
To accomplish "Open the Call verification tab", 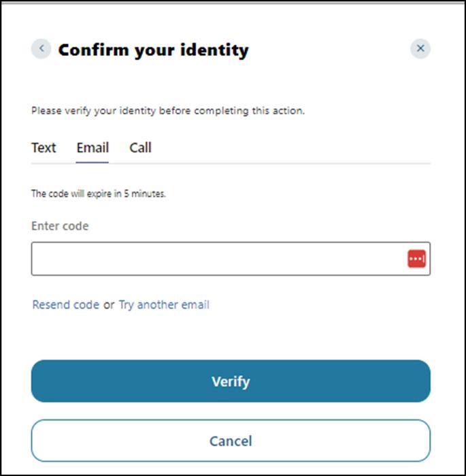I will [140, 148].
